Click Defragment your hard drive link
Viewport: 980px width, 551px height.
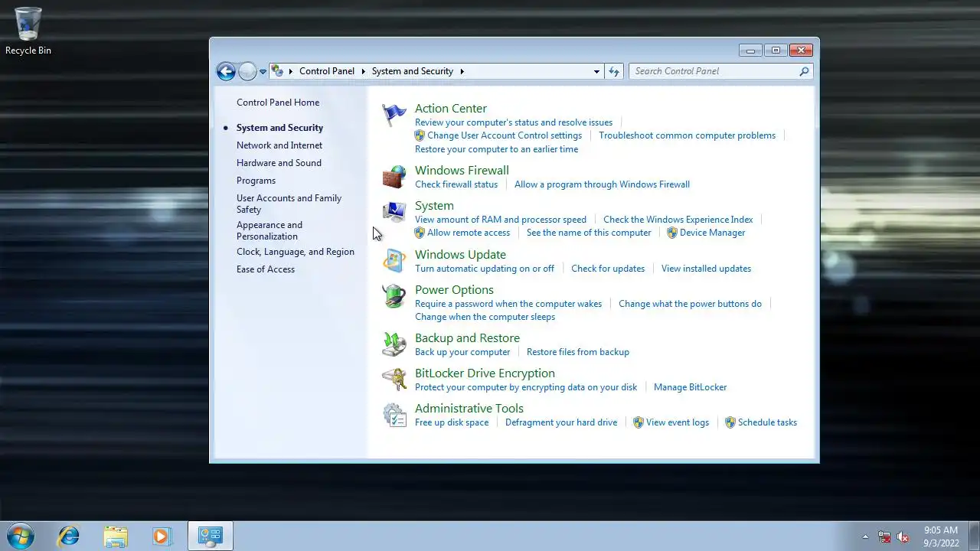point(561,422)
